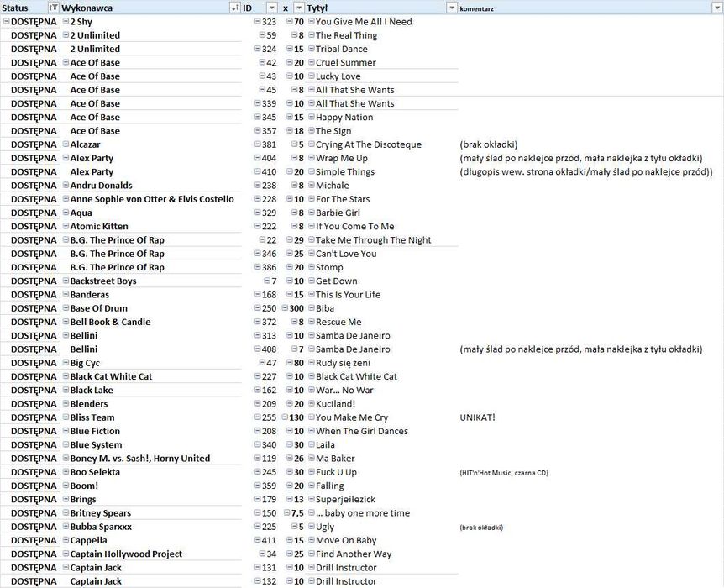This screenshot has height=588, width=724.
Task: Select the Captain Hollywood Project cell
Action: (x=126, y=554)
